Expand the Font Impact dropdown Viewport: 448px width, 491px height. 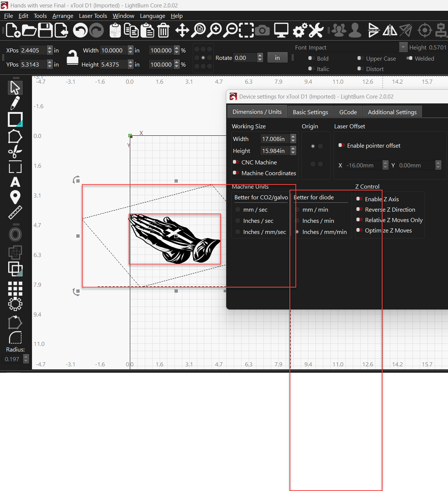[403, 47]
